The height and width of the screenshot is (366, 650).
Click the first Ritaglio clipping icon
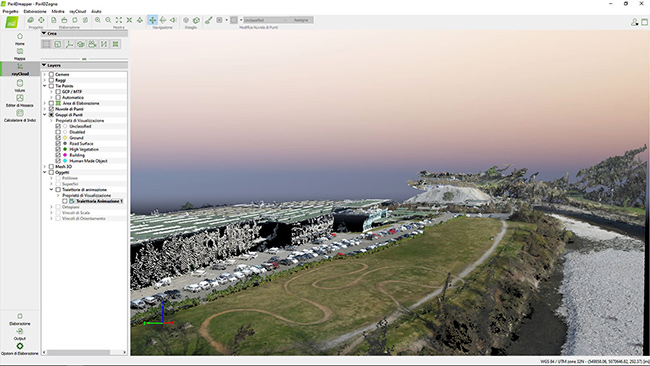click(x=186, y=20)
